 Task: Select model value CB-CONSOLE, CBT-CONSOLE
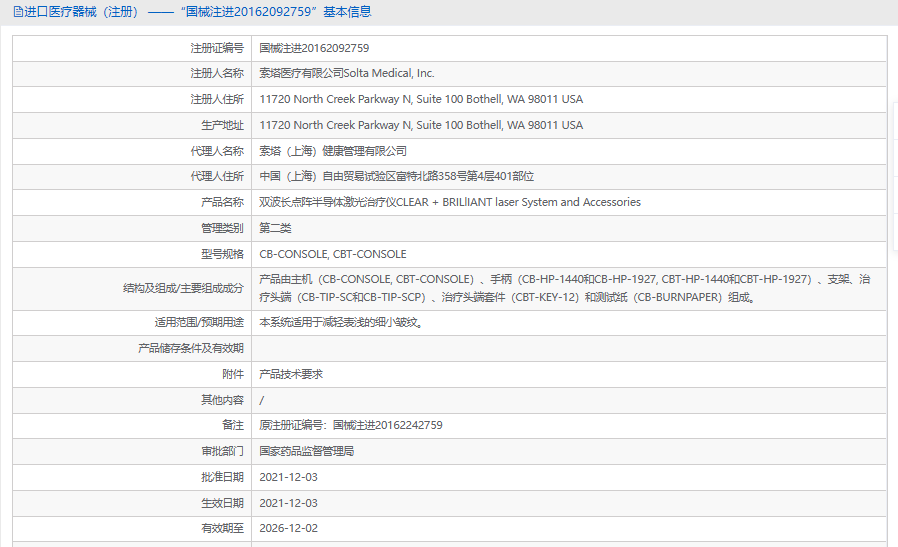tap(333, 254)
